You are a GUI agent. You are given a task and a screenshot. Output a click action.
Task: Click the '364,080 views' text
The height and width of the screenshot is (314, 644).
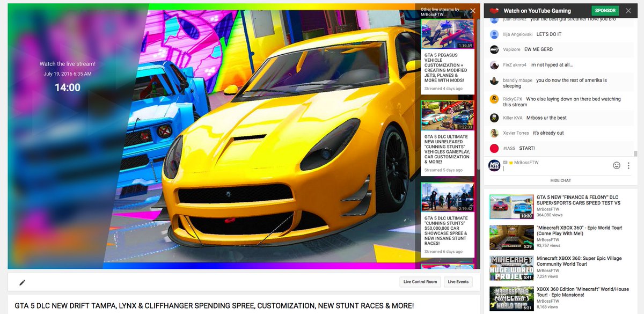[548, 215]
